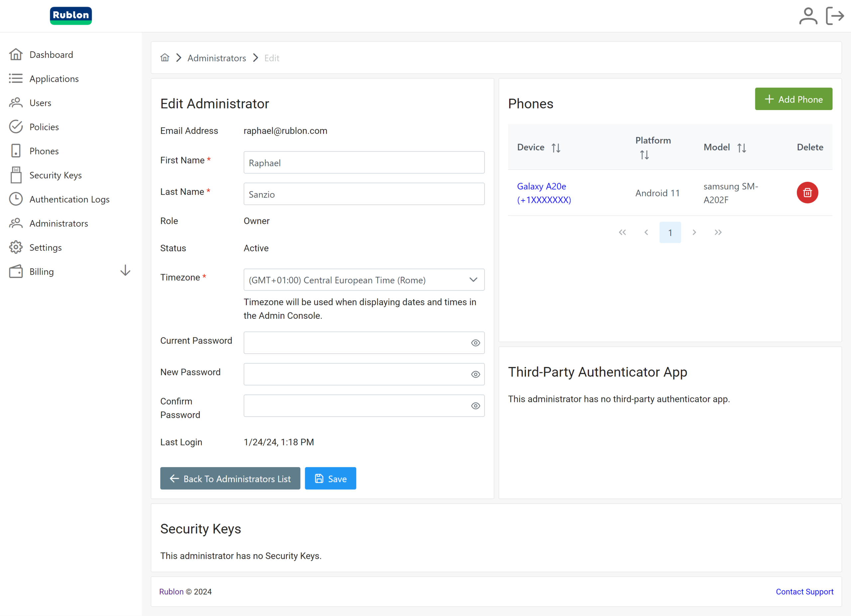The image size is (851, 616).
Task: Show the Current Password with eye icon
Action: coord(475,342)
